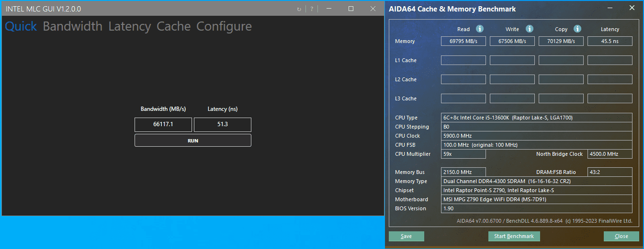The width and height of the screenshot is (644, 249).
Task: Maximize the Intel MLC GUI window
Action: point(351,9)
